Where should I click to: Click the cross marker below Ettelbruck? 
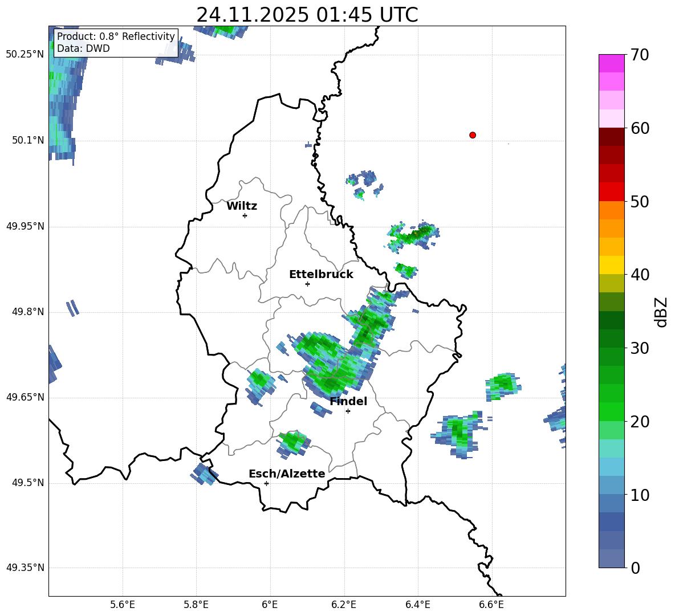307,284
